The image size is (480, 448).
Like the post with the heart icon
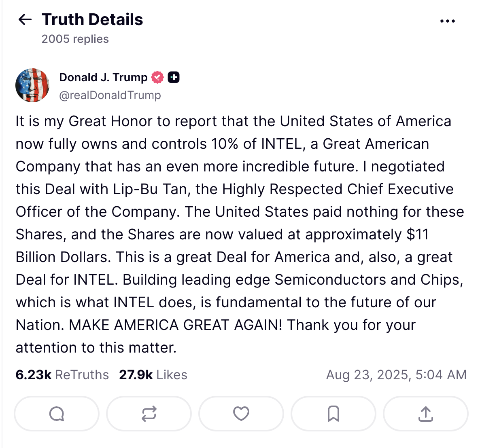coord(241,414)
